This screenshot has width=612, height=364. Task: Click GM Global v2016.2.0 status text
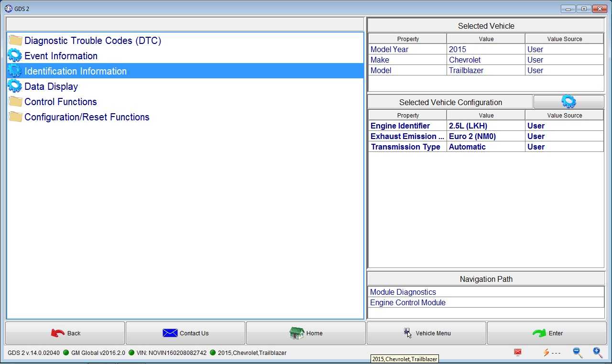pyautogui.click(x=98, y=353)
